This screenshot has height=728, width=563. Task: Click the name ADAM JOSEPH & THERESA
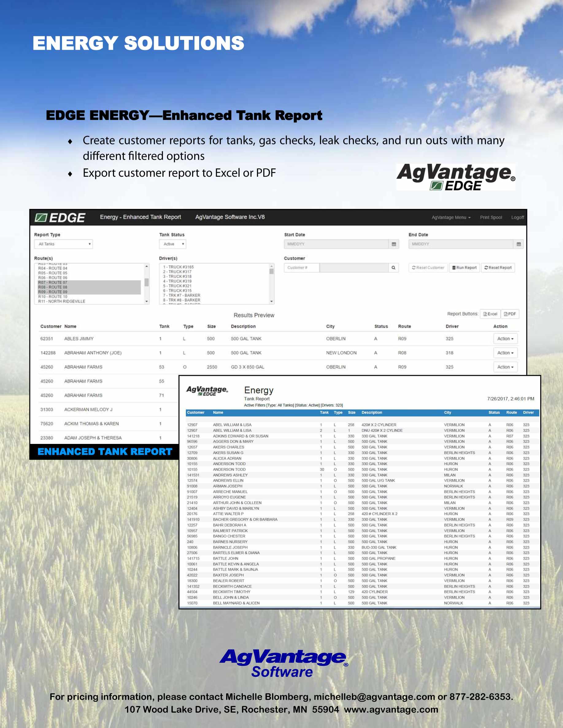point(93,438)
